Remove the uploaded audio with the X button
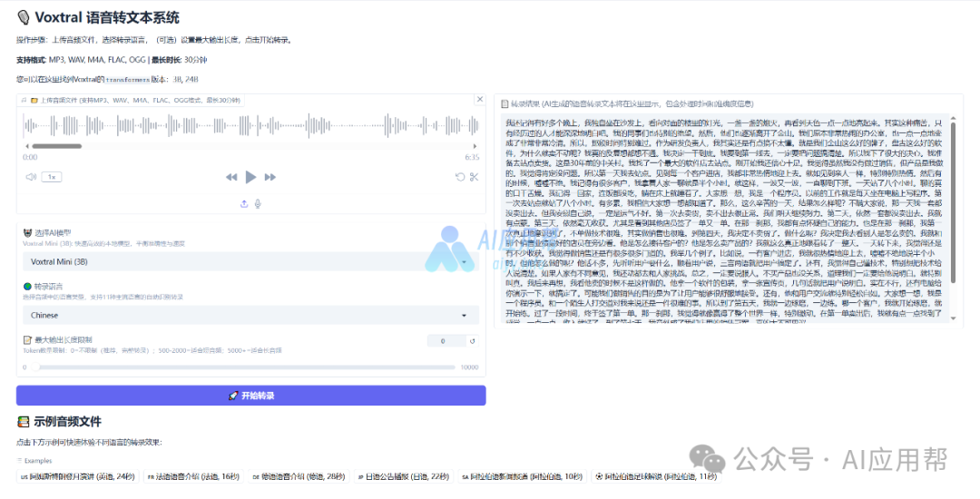The width and height of the screenshot is (980, 499). tap(479, 99)
